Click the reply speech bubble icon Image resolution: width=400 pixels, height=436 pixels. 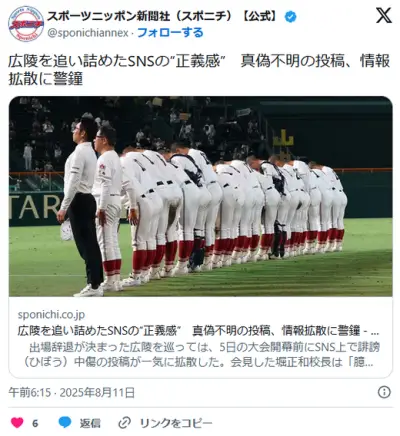(65, 422)
